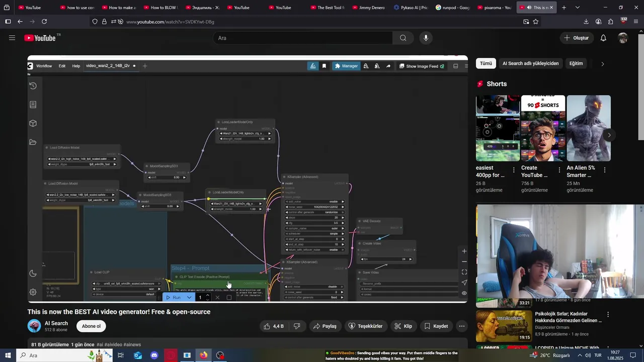Show more filter chips with arrow
The height and width of the screenshot is (362, 644).
coord(603,64)
